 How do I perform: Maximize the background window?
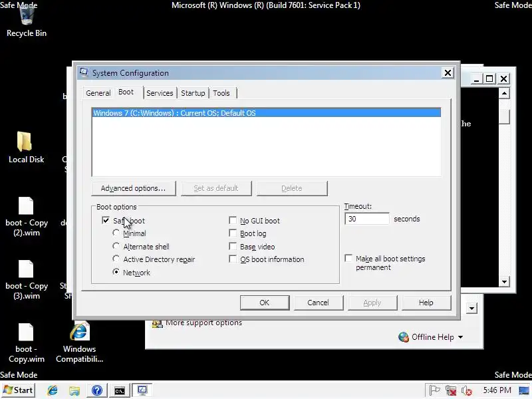click(489, 79)
